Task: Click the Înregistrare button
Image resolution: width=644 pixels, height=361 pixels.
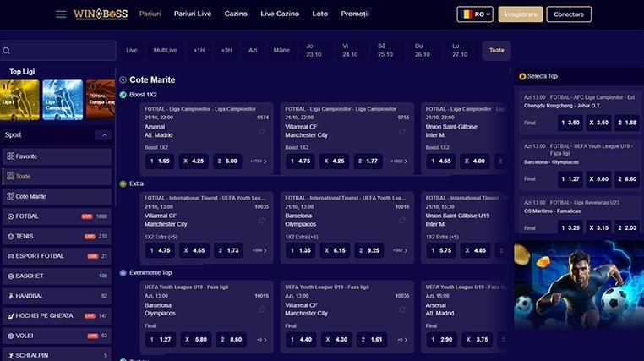Action: click(521, 14)
